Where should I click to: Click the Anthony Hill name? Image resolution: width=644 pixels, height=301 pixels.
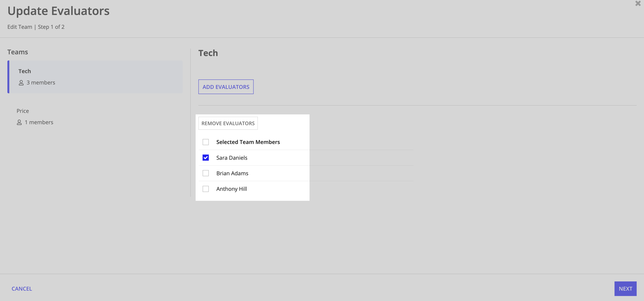click(x=231, y=189)
